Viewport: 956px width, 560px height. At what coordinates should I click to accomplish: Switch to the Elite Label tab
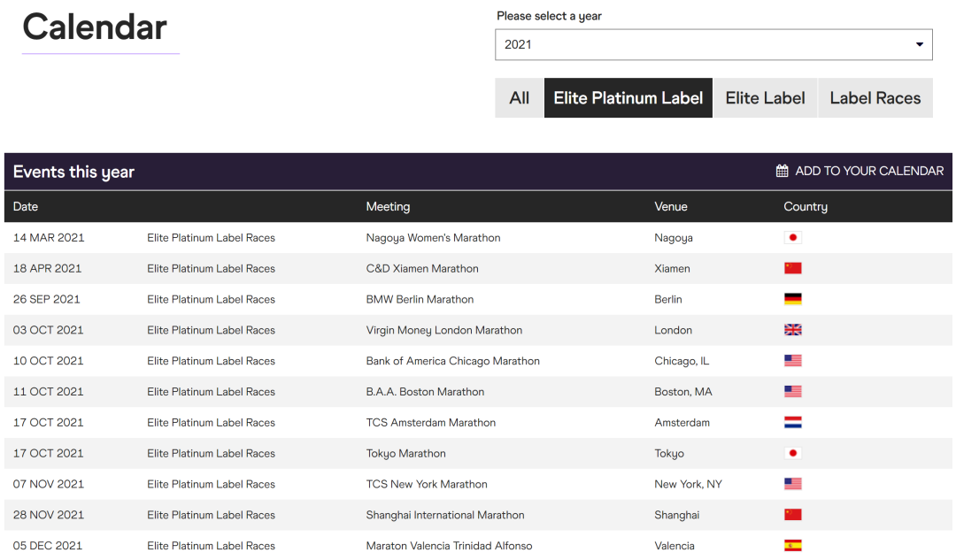tap(765, 98)
